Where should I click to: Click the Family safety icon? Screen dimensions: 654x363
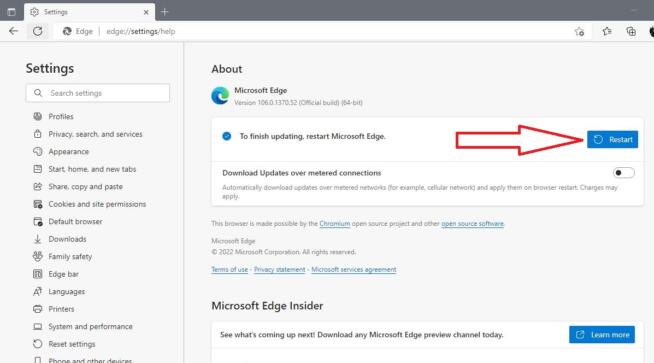tap(38, 256)
